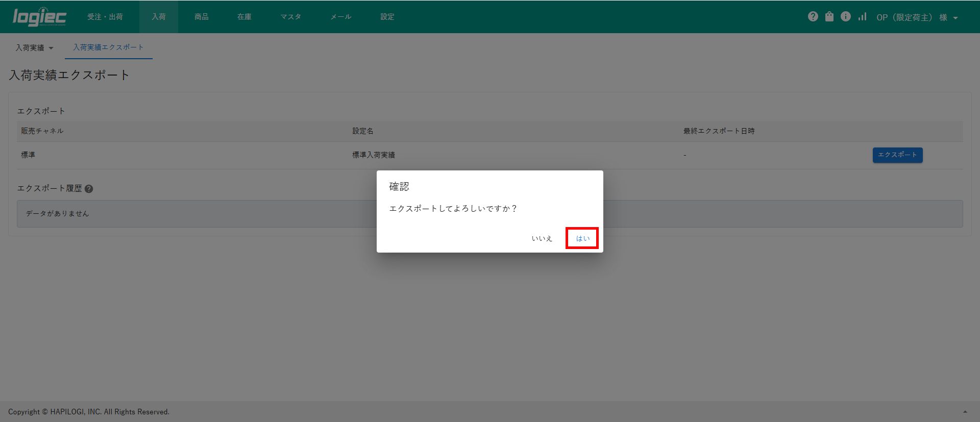Screen dimensions: 980x422
Task: Click はい to confirm the export
Action: click(582, 238)
